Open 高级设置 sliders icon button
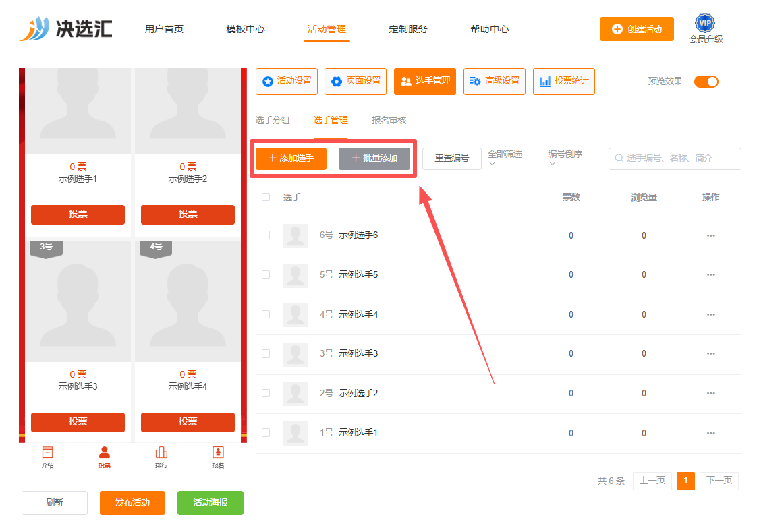 click(x=495, y=82)
